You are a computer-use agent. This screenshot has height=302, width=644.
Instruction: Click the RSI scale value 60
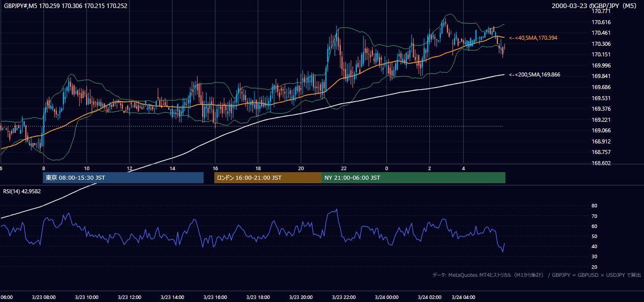pos(594,226)
